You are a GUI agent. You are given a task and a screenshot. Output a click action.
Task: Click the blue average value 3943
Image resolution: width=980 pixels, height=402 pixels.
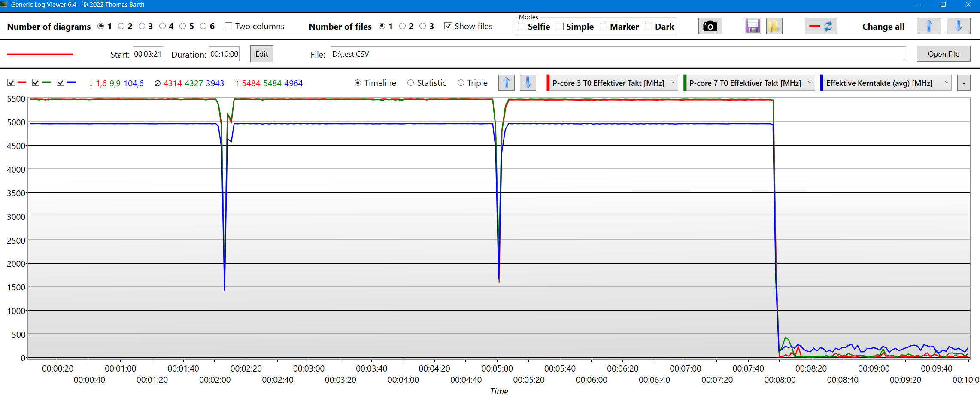[x=215, y=83]
